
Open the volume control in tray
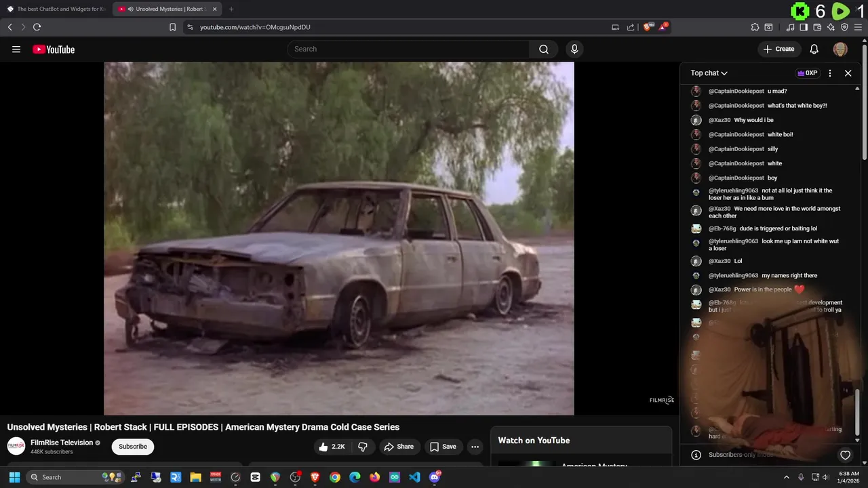(x=825, y=477)
